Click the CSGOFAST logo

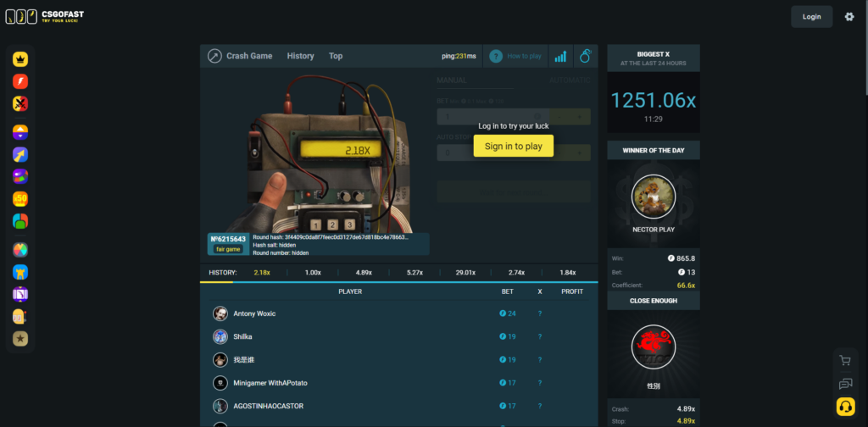click(x=45, y=17)
